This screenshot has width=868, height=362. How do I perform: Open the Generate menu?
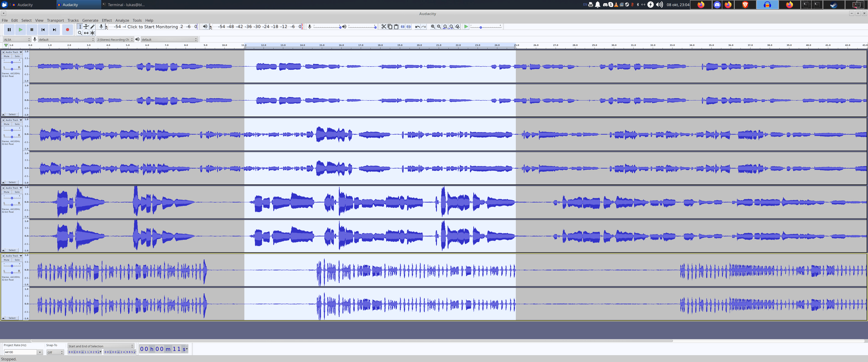(x=90, y=20)
